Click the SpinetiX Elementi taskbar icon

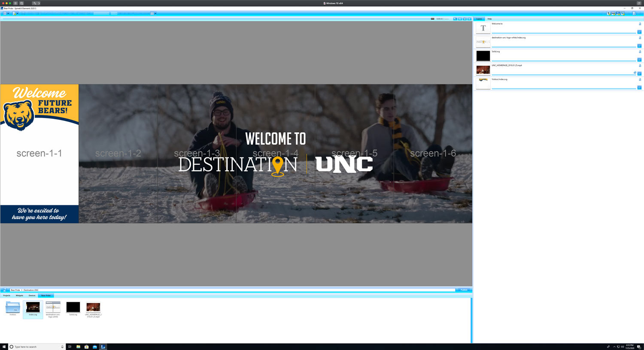pyautogui.click(x=103, y=347)
